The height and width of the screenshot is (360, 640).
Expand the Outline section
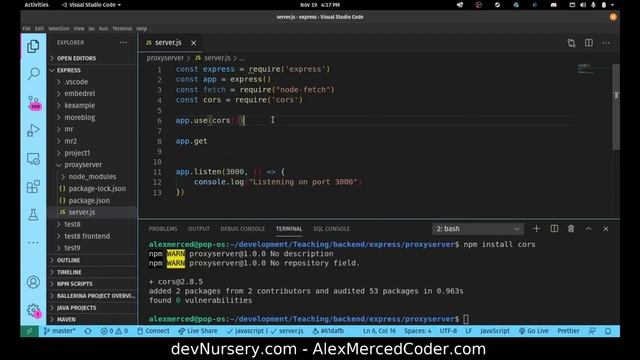pyautogui.click(x=69, y=260)
